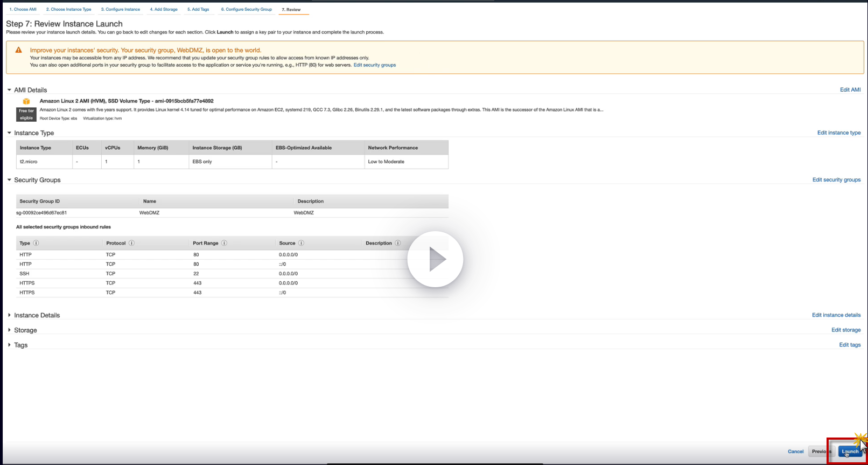Go to the 5. Add Tags tab
This screenshot has height=465, width=868.
pos(198,9)
